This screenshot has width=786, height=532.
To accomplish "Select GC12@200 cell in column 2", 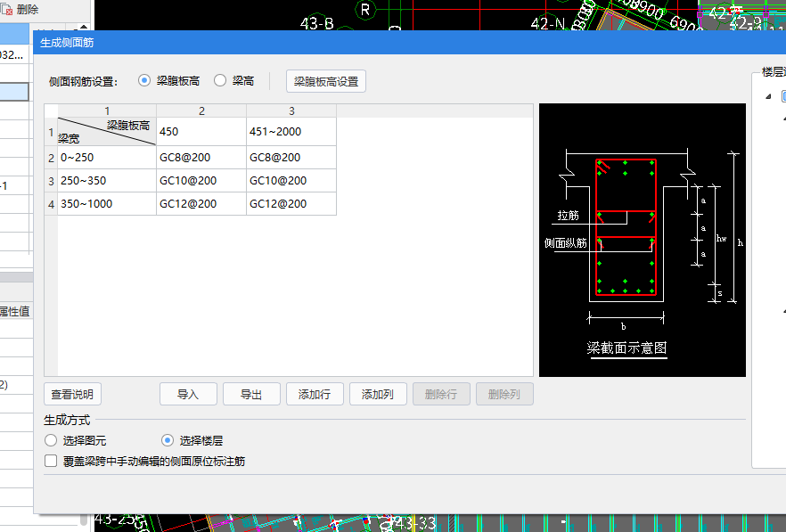I will 201,203.
